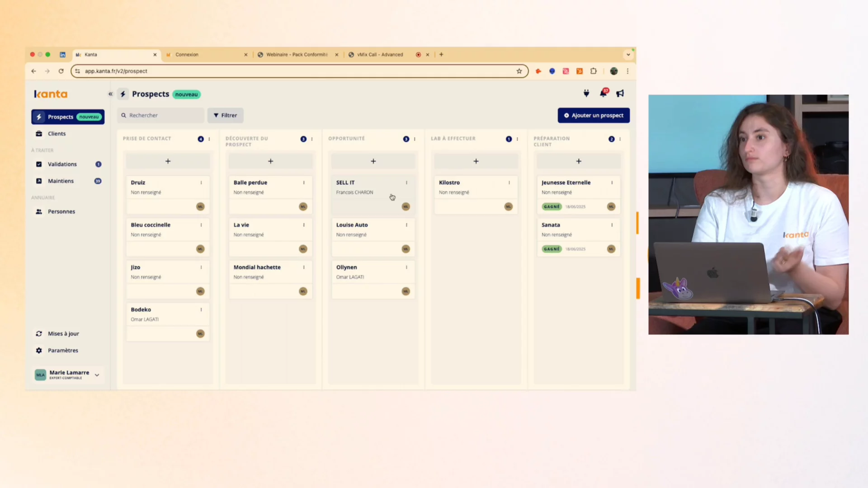Click the Kanta logo
Viewport: 868px width, 488px height.
click(x=51, y=94)
